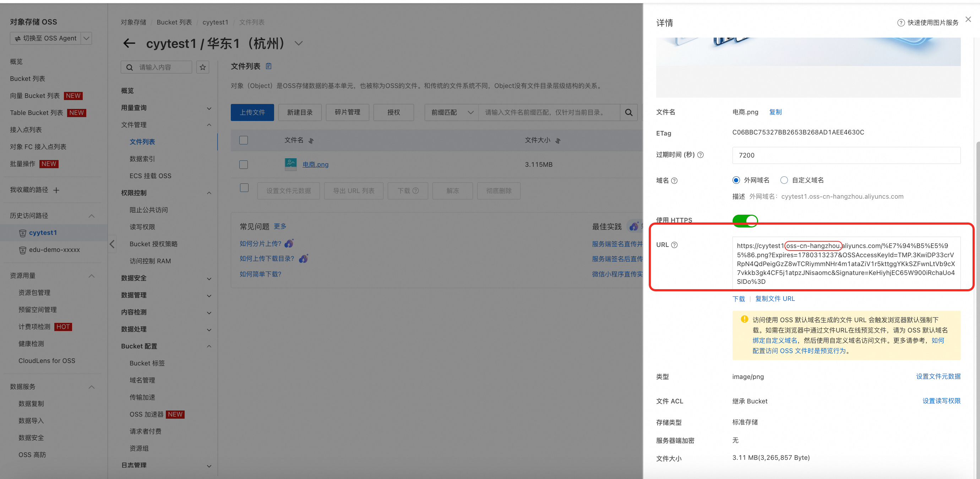Sort by 文件名 column sort icon
This screenshot has width=980, height=479.
(311, 141)
